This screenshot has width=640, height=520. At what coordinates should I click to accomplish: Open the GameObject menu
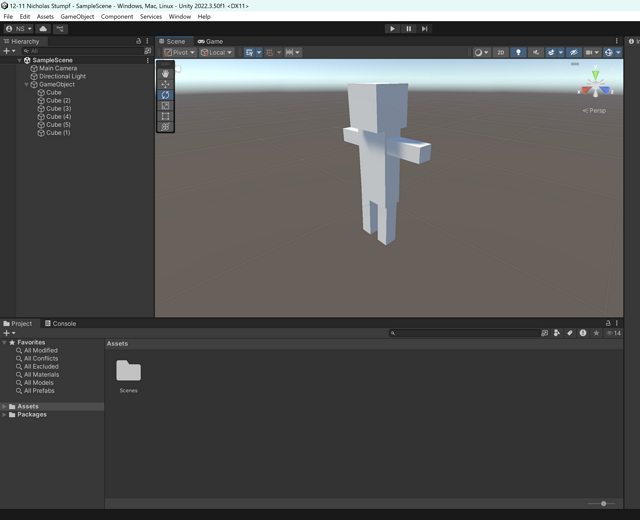(77, 17)
